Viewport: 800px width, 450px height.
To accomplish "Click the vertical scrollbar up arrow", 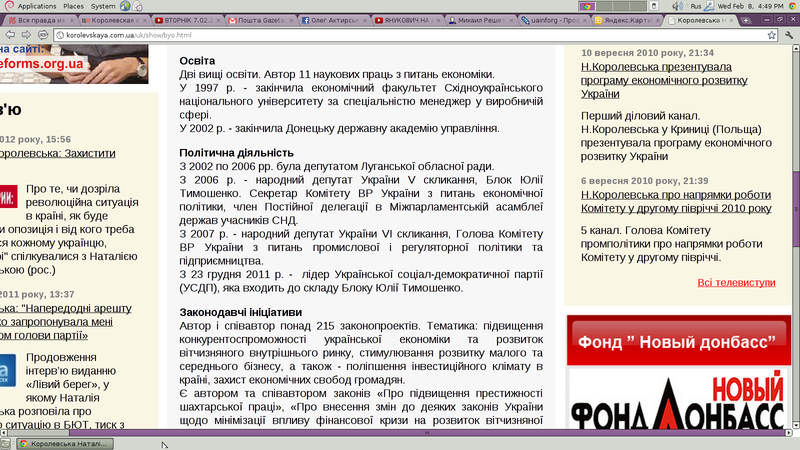I will tap(795, 48).
